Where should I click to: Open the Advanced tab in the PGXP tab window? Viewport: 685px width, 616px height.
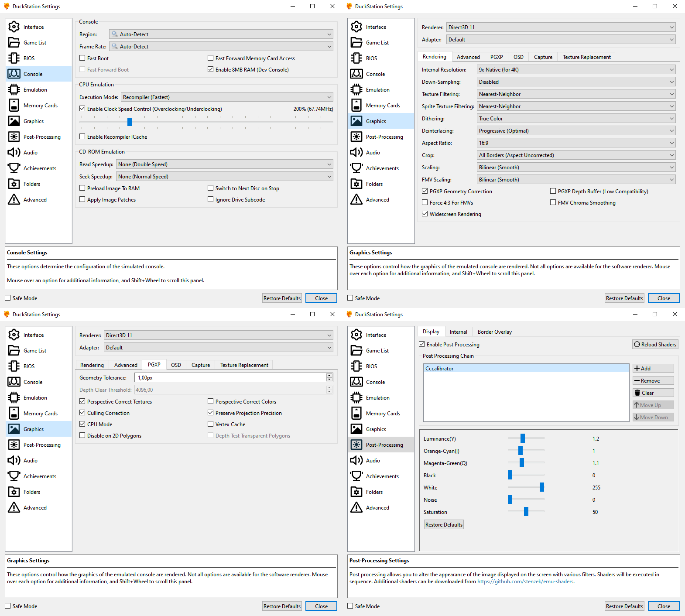126,365
